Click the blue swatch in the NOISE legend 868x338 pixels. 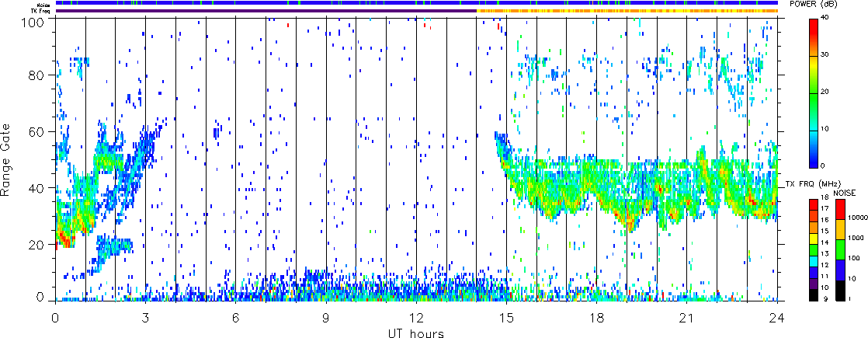(x=840, y=270)
